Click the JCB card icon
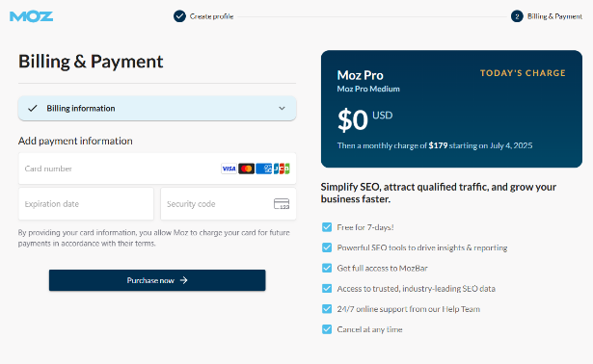Viewport: 593px width, 364px height. tap(282, 169)
